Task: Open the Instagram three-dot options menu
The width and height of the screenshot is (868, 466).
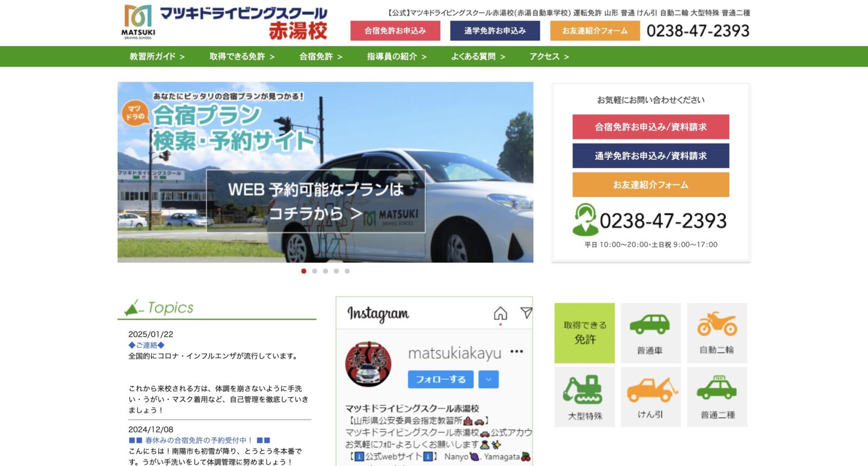Action: point(516,352)
